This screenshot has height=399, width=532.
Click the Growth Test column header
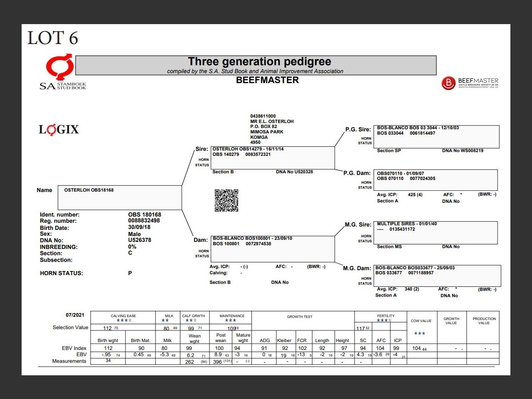coord(299,317)
